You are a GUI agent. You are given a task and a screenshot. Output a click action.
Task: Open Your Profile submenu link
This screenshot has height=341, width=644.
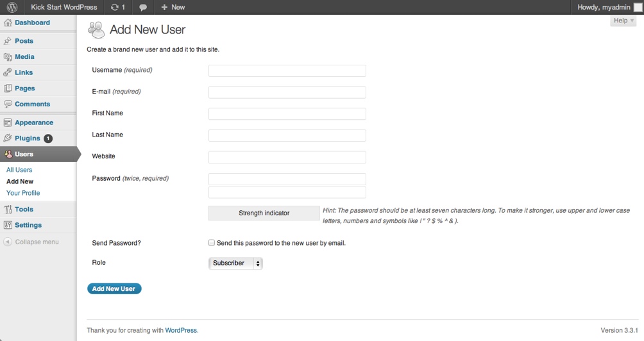(23, 193)
